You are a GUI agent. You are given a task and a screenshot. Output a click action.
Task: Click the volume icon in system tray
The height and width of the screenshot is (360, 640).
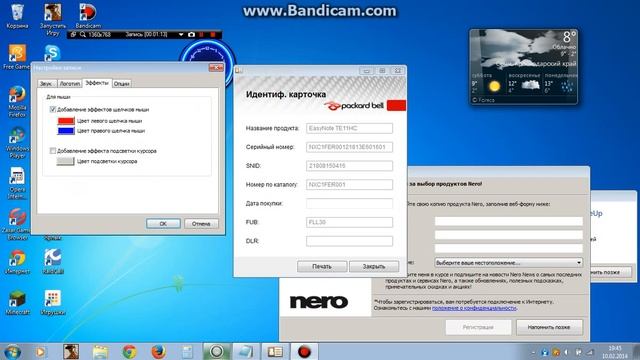[567, 352]
